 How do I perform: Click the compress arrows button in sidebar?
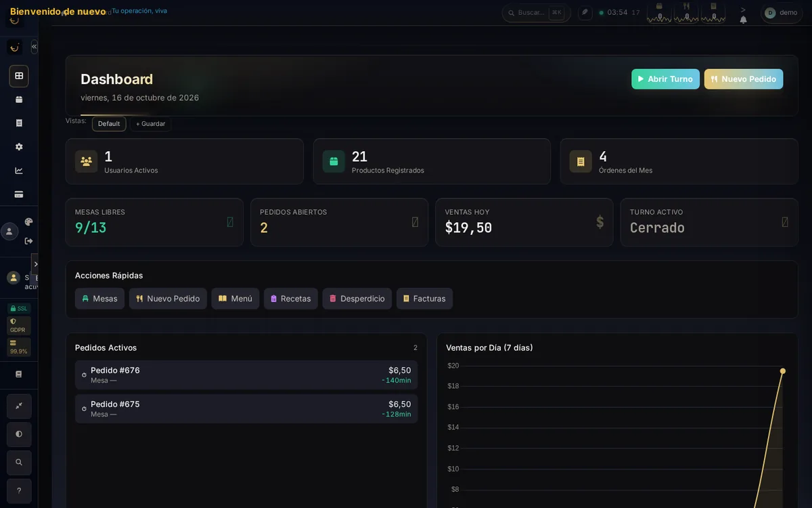click(19, 406)
